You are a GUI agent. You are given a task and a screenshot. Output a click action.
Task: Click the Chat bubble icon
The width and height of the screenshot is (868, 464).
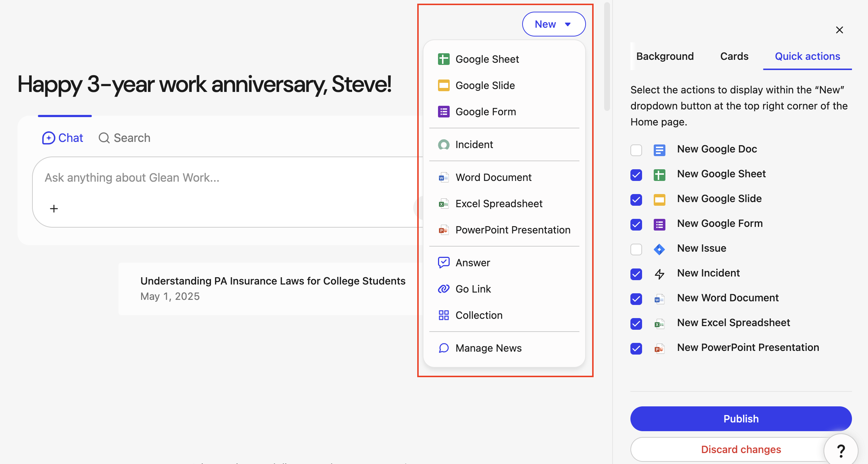[48, 138]
